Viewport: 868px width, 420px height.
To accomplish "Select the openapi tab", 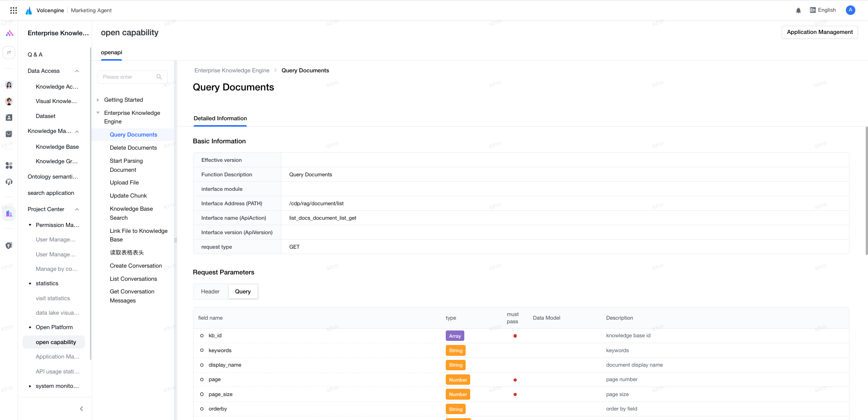I will 111,52.
